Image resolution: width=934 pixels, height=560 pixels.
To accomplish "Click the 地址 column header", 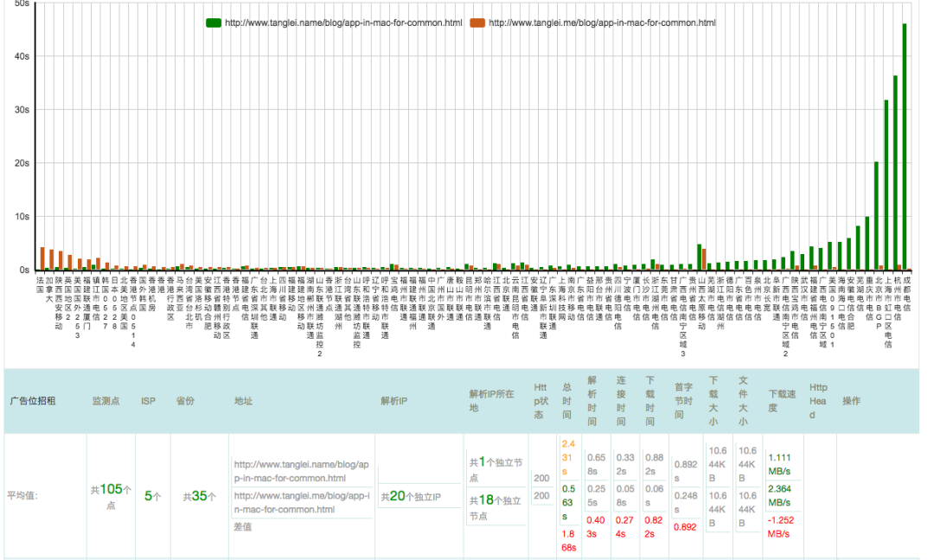I will click(x=243, y=401).
